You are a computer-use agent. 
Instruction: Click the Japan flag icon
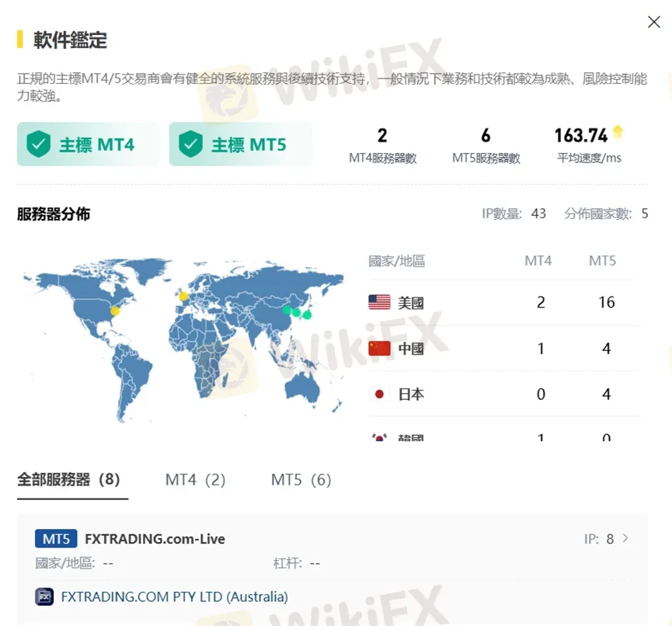pos(379,394)
